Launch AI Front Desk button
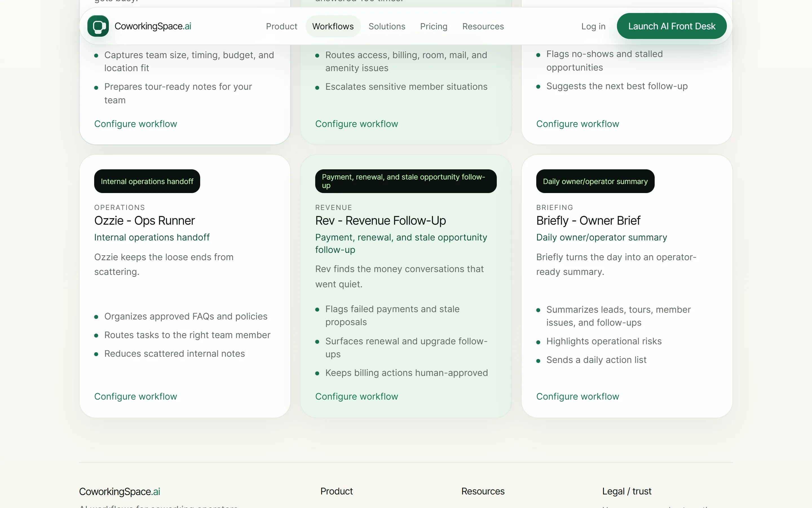Screen dimensions: 812x508 [672, 26]
